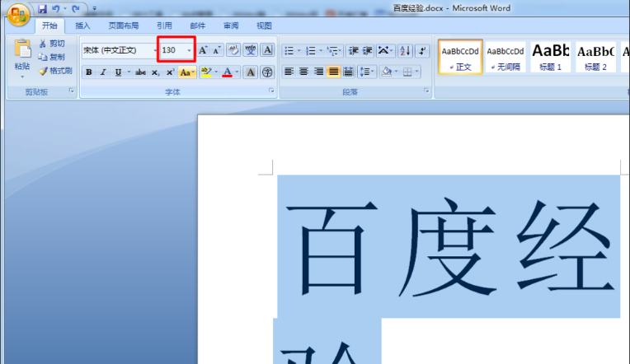This screenshot has height=364, width=630.
Task: Click the Character Border icon
Action: pos(267,50)
